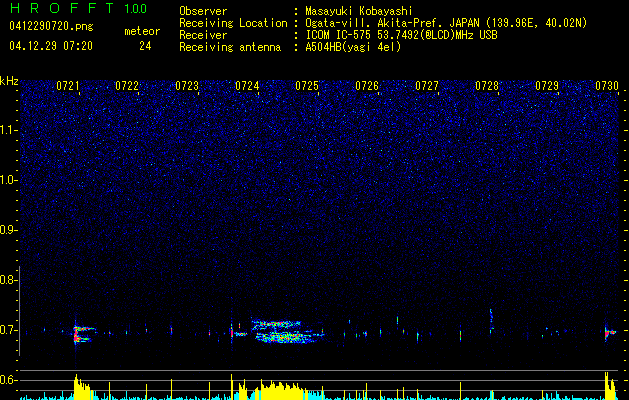Screen dimensions: 629x400
Task: Click the 0724 time marker
Action: click(x=247, y=86)
